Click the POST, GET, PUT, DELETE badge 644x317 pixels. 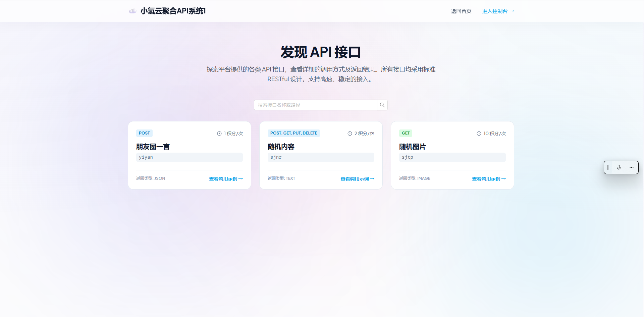click(x=293, y=133)
